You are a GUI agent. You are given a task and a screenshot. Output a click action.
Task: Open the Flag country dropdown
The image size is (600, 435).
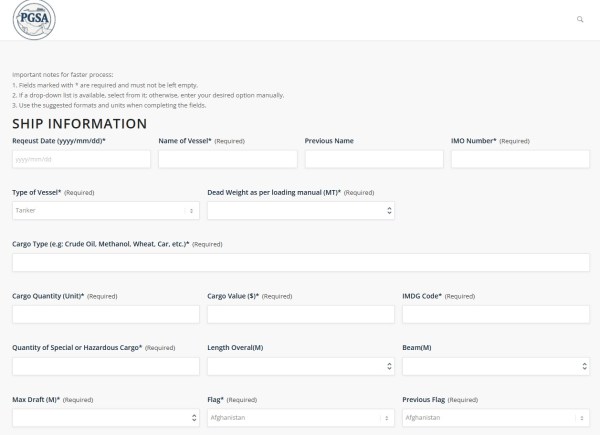click(301, 418)
